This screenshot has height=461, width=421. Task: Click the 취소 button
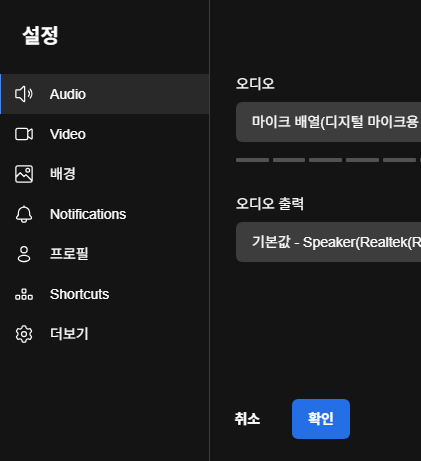point(247,419)
